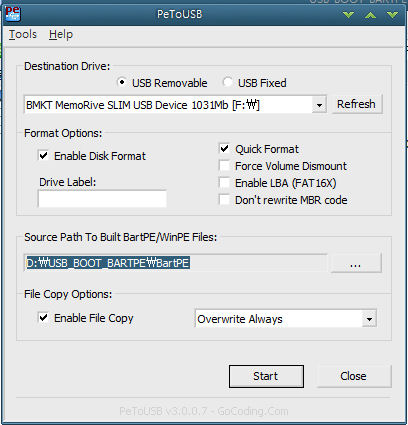Viewport: 408px width, 425px height.
Task: Click the PeToUSB v3.0.0.7 - GoCoding.Com footer text
Action: [204, 411]
